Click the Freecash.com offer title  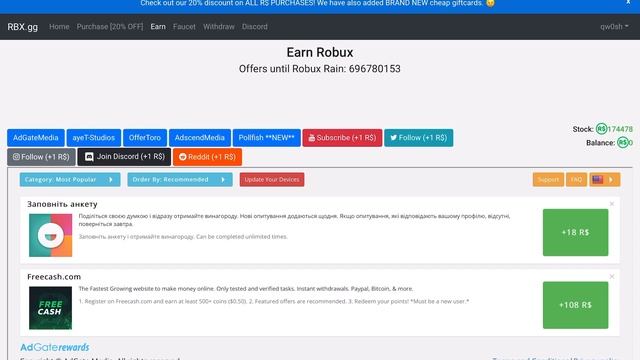(54, 277)
